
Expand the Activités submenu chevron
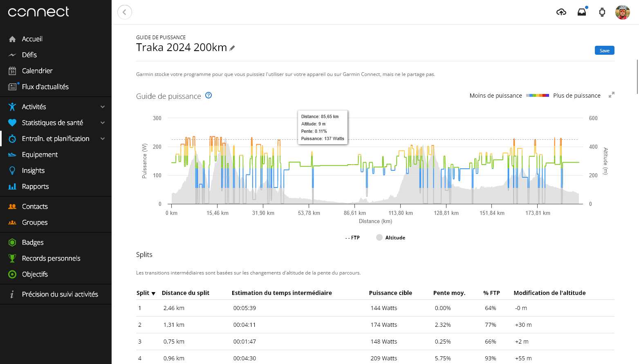(103, 107)
